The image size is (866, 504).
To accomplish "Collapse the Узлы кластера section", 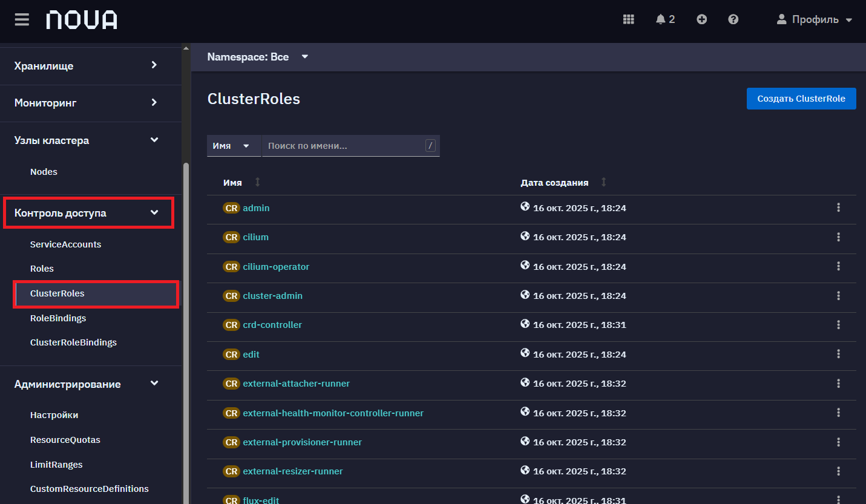I will (x=91, y=140).
